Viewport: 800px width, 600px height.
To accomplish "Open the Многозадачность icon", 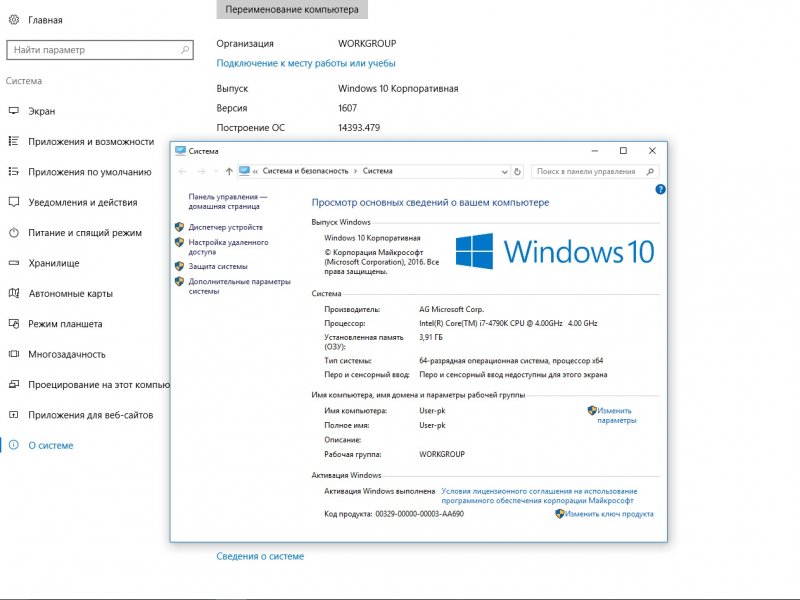I will 14,354.
